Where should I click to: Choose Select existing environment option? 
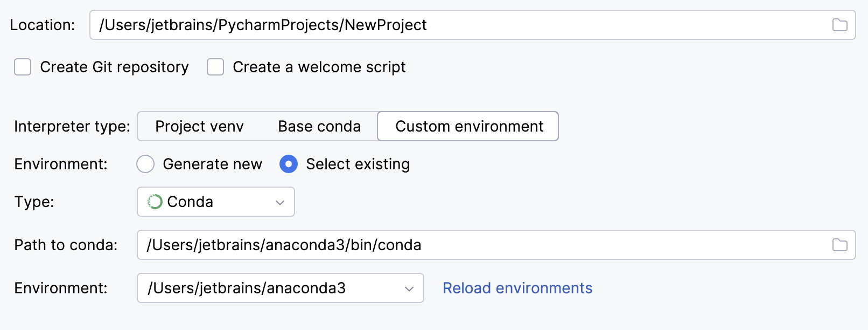tap(289, 164)
